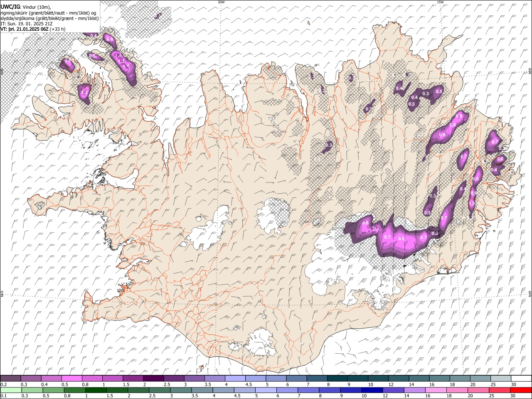
Task: Click the bright red 30 swatch in lower legend
Action: (x=521, y=390)
